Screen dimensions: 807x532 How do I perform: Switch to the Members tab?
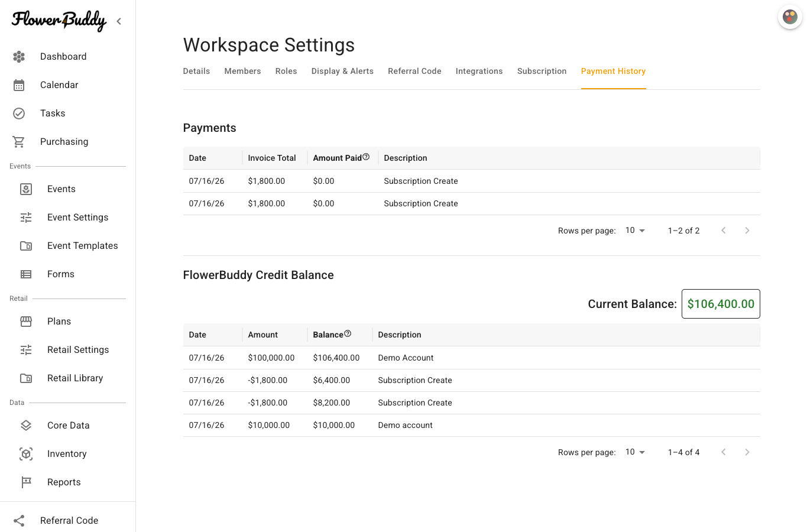coord(242,71)
